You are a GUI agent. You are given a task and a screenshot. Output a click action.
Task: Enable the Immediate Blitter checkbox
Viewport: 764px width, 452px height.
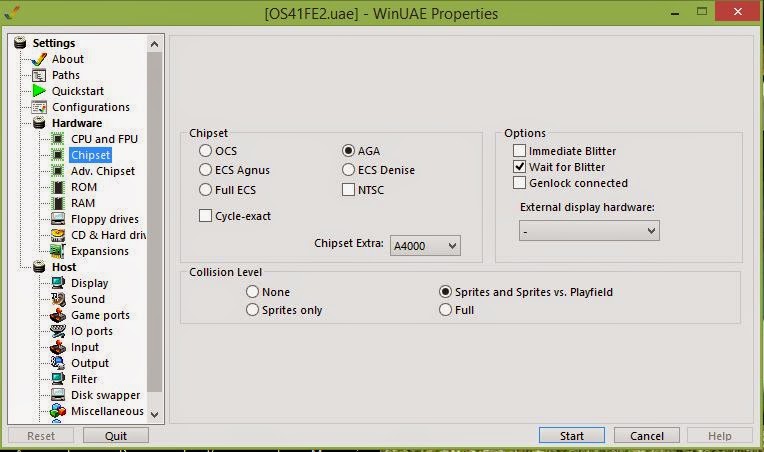(519, 151)
